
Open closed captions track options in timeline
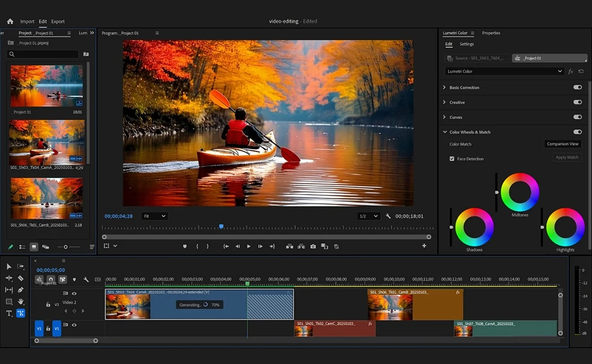(97, 279)
